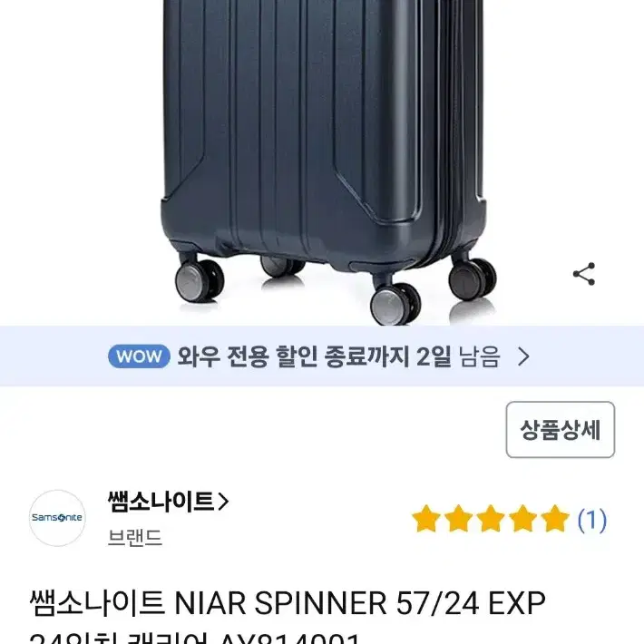Expand the WOW discount banner arrow
This screenshot has width=644, height=644.
(x=523, y=356)
